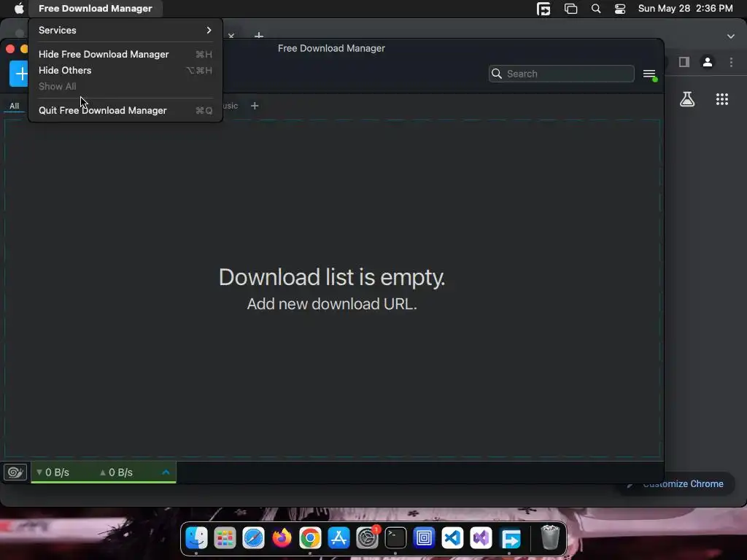Screen dimensions: 747x560
Task: Focus the Search field in FDM
Action: (561, 74)
